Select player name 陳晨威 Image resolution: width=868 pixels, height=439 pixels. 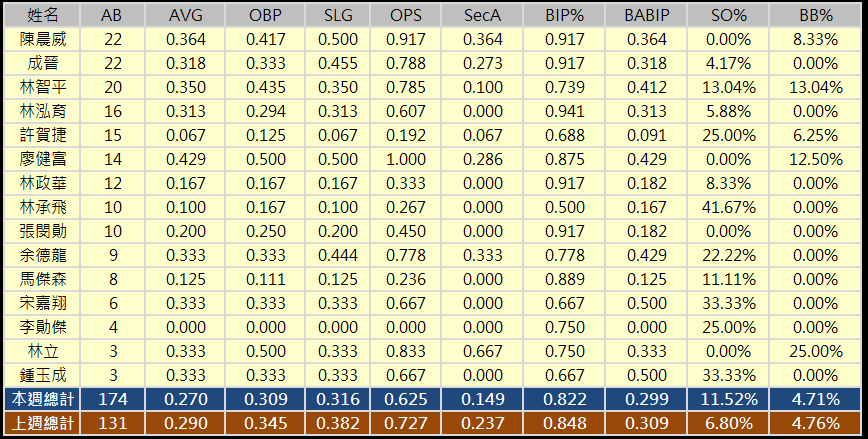(x=38, y=39)
